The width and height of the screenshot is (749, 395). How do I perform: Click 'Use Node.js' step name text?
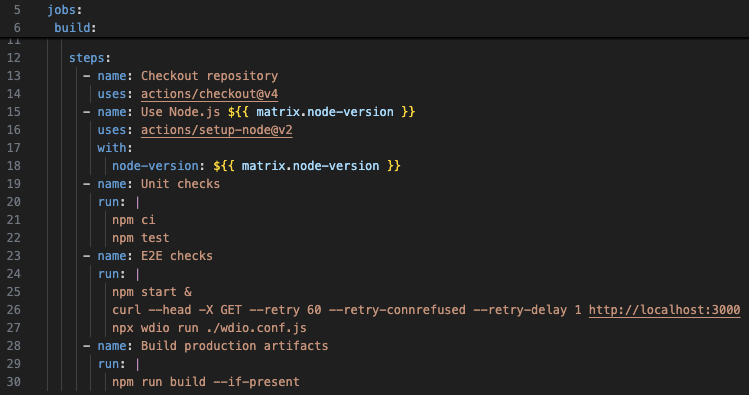pos(180,112)
